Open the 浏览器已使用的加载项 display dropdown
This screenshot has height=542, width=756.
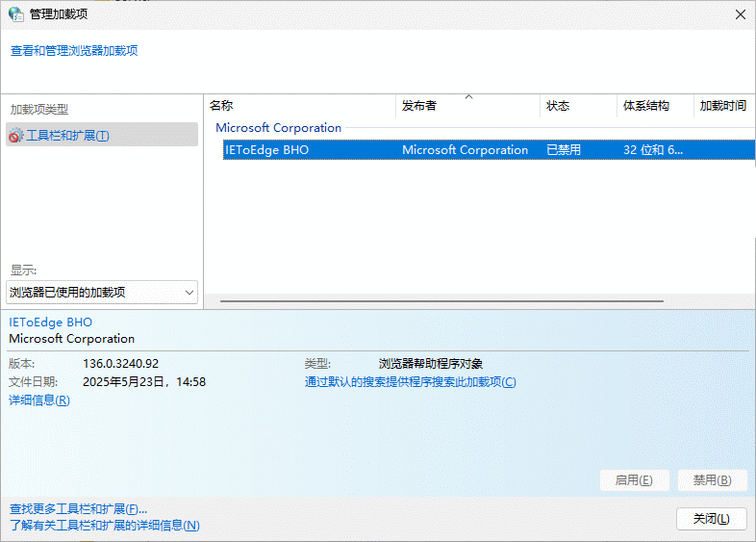click(x=102, y=292)
